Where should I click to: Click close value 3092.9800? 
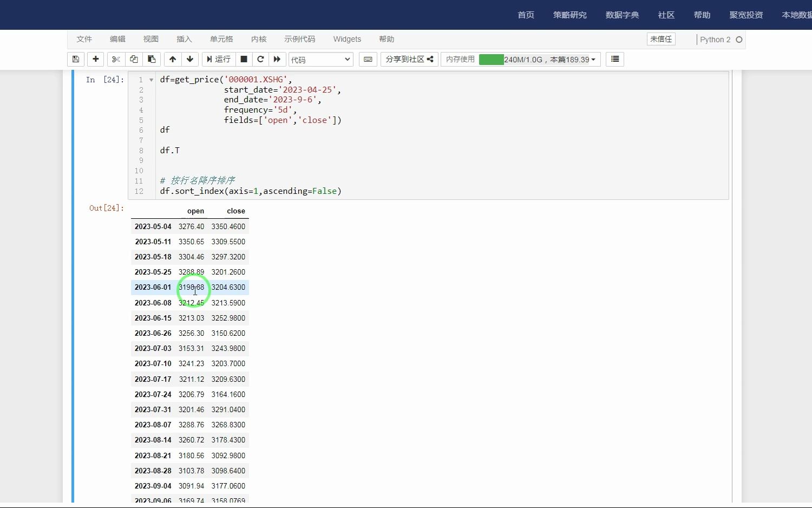click(228, 455)
